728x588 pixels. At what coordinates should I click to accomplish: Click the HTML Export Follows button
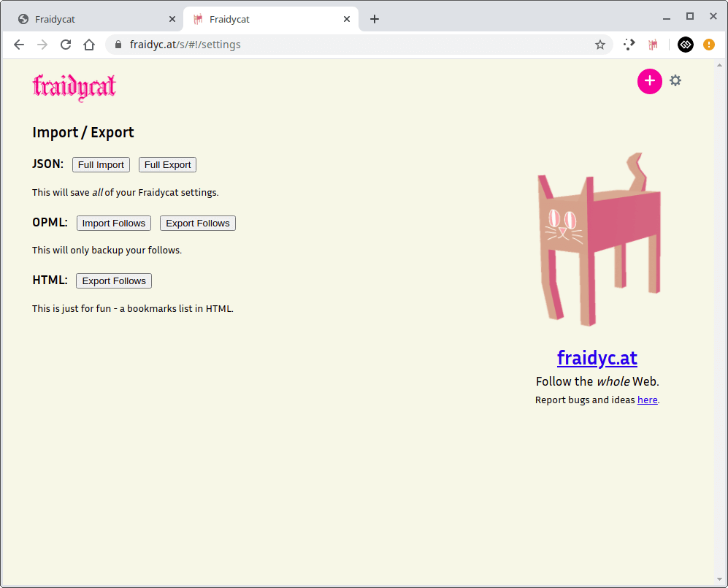pyautogui.click(x=114, y=281)
